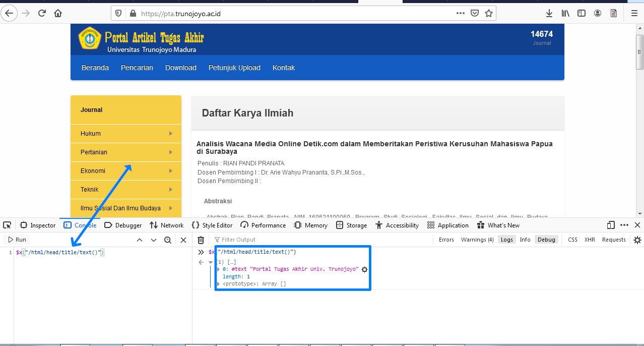Screen dimensions: 644x346
Task: Toggle the Warnings (4) filter
Action: pyautogui.click(x=477, y=240)
